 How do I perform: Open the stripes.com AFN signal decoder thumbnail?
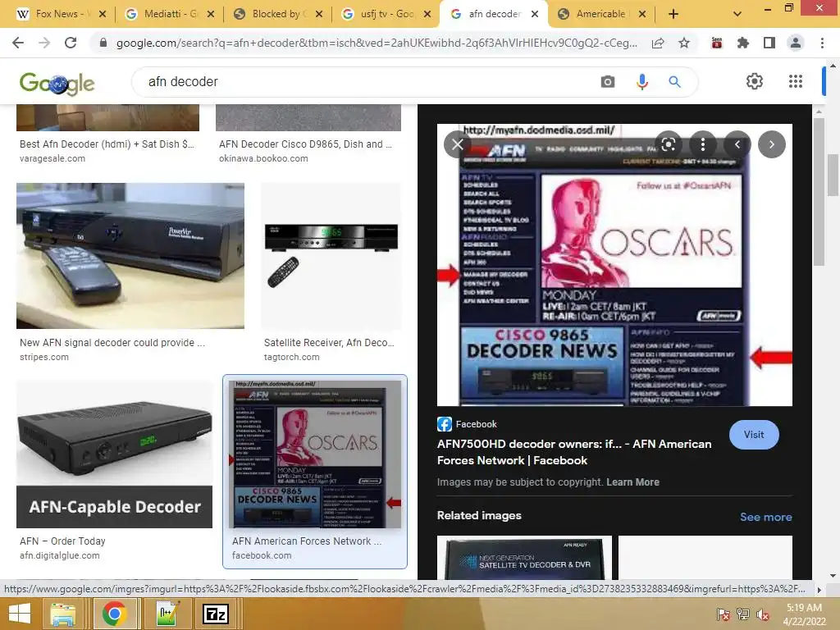(130, 256)
